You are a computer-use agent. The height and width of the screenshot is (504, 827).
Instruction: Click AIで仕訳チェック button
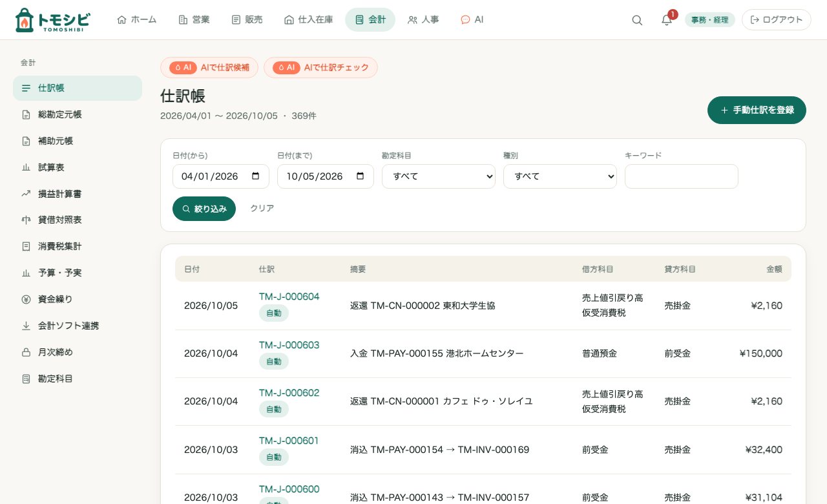click(320, 67)
